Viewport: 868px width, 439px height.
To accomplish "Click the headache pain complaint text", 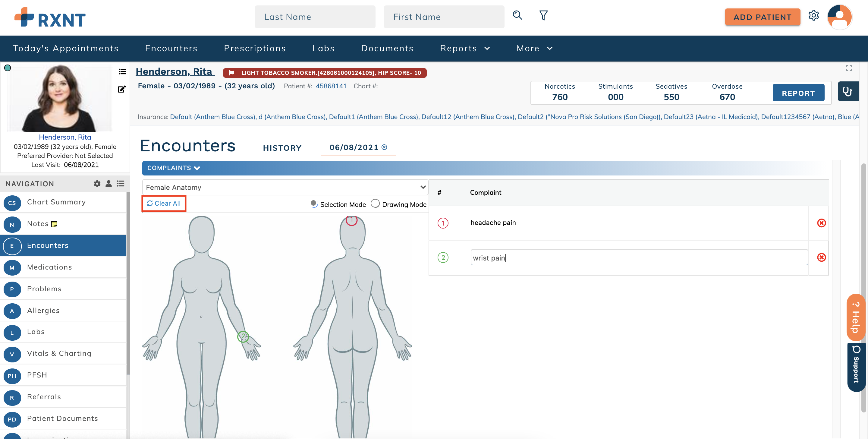I will click(x=493, y=223).
